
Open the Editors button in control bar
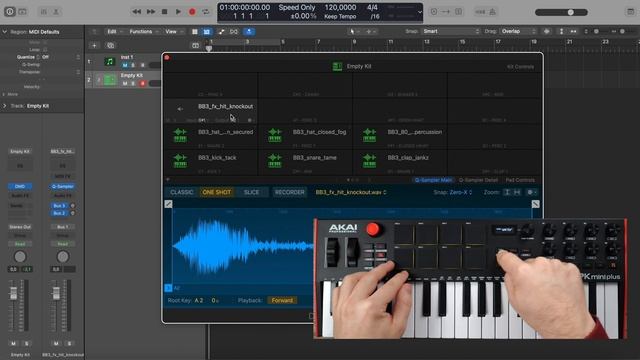pos(56,12)
